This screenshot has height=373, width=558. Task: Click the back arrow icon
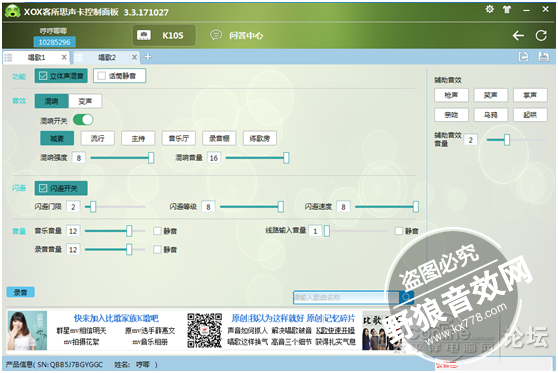tap(518, 35)
